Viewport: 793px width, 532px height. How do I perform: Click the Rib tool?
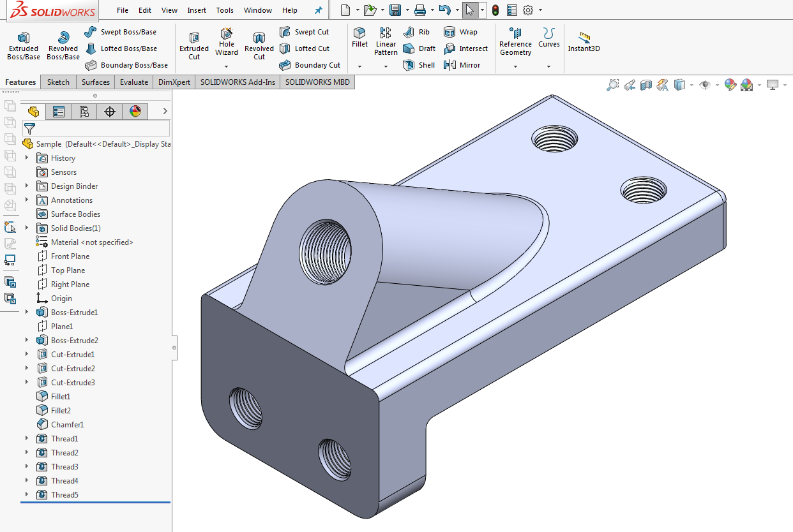(417, 32)
